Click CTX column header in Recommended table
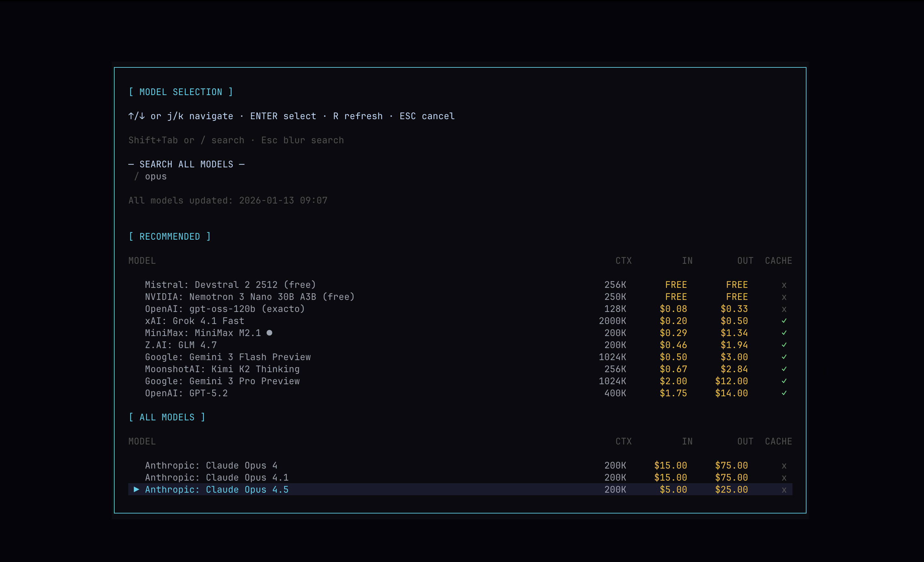Viewport: 924px width, 562px height. pyautogui.click(x=623, y=260)
